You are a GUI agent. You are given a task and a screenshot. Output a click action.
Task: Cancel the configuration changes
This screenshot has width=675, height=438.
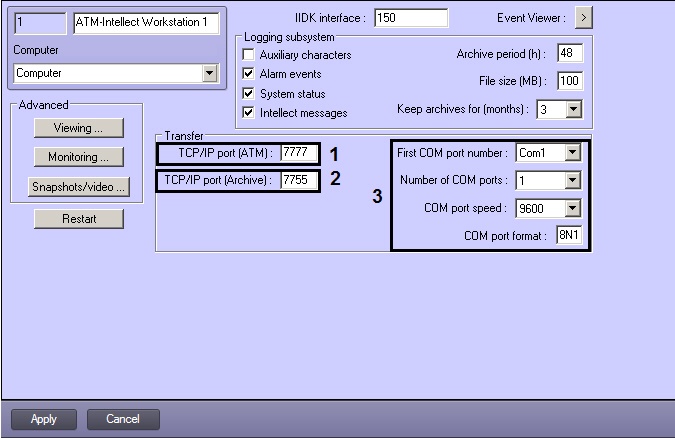[x=123, y=419]
